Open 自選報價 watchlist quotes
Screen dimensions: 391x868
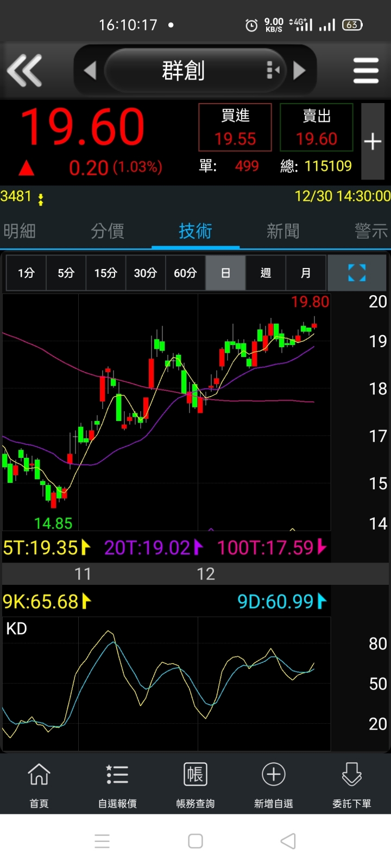117,785
